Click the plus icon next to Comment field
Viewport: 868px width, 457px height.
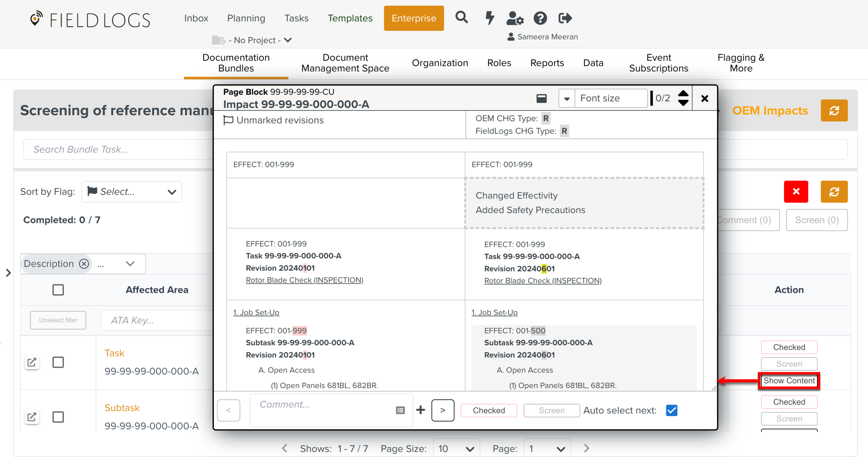420,410
